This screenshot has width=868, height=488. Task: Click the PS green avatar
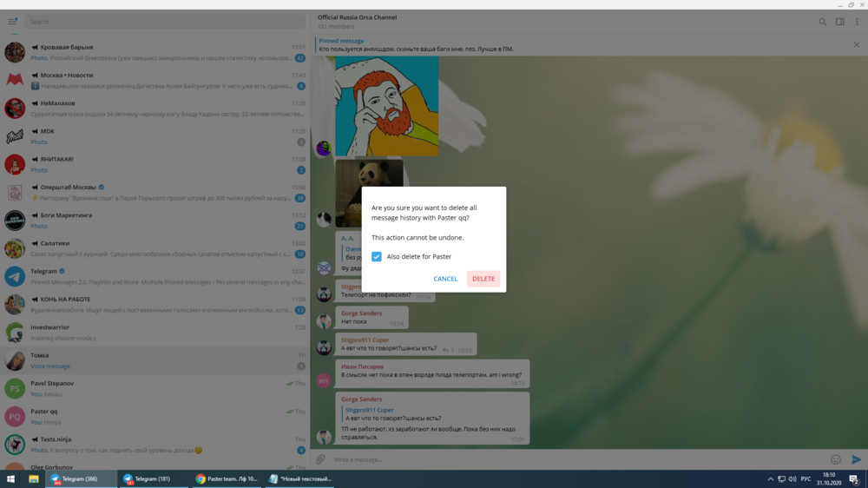(15, 388)
